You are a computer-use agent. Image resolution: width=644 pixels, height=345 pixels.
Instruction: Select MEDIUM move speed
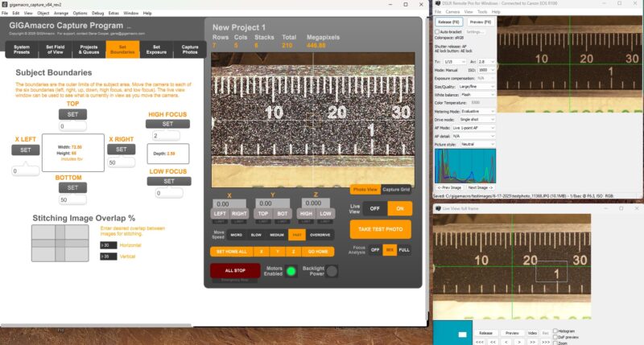[277, 235]
